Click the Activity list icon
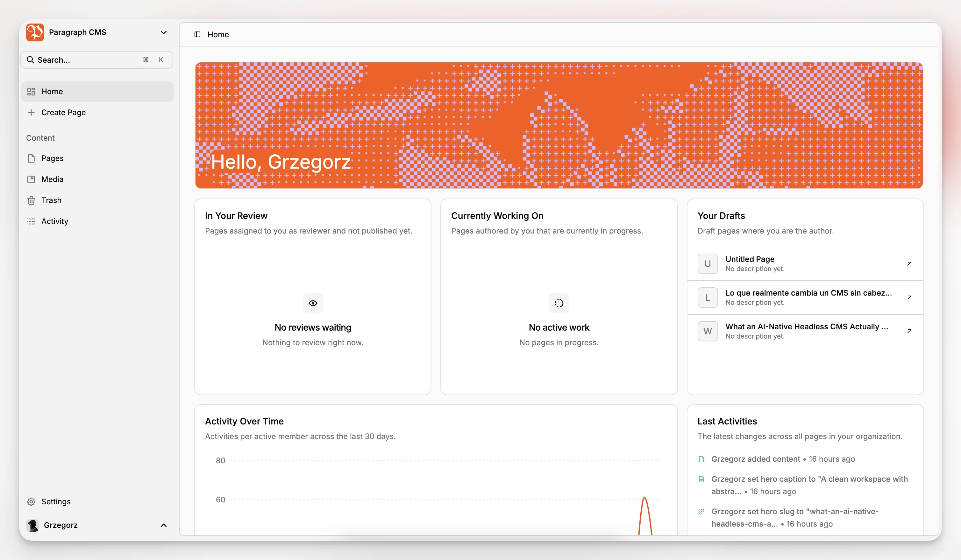Screen dimensions: 961x560 [x=31, y=221]
